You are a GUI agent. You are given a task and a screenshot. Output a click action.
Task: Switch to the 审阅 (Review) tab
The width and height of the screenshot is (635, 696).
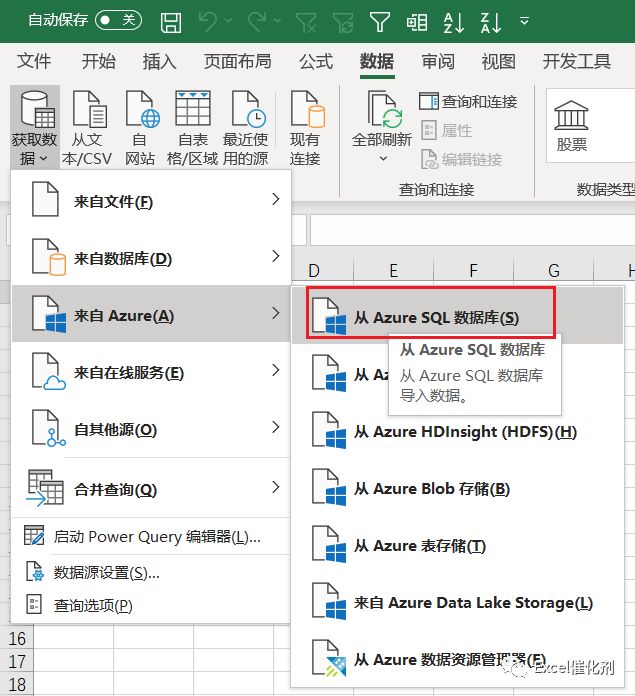tap(438, 61)
